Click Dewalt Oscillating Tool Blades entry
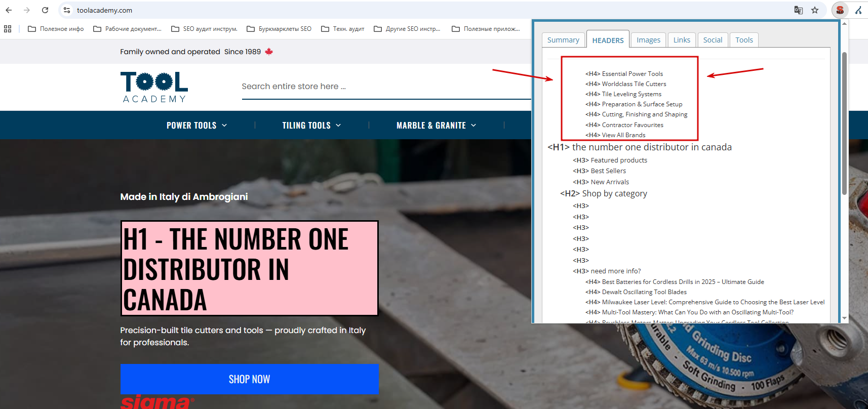The image size is (868, 409). click(x=636, y=292)
